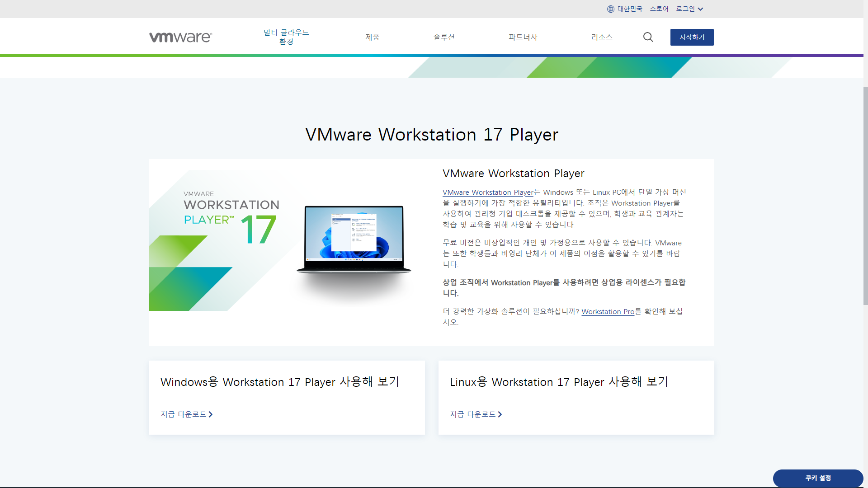Click the VMware logo
The height and width of the screenshot is (488, 868).
180,37
